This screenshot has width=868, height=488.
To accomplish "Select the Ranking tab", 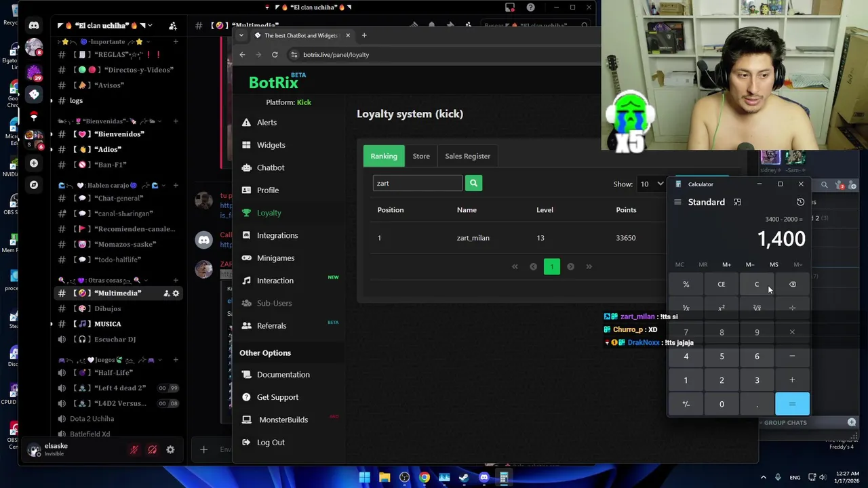I will pos(384,156).
